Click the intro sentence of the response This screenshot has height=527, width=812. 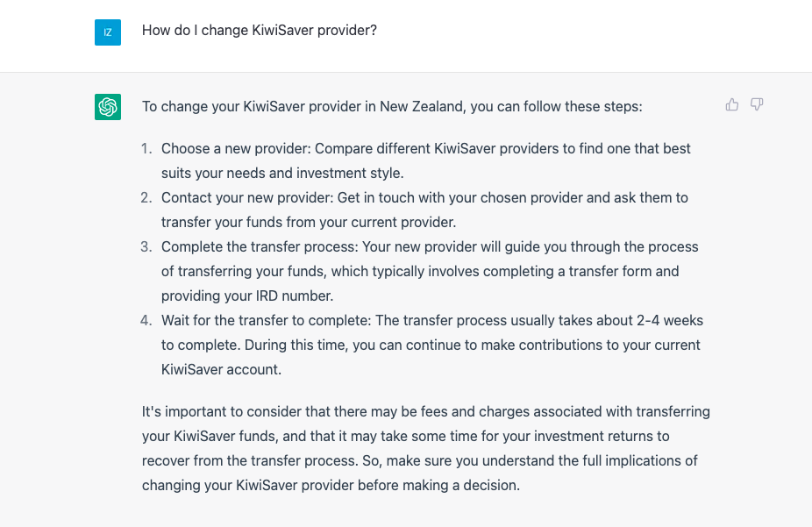point(392,107)
